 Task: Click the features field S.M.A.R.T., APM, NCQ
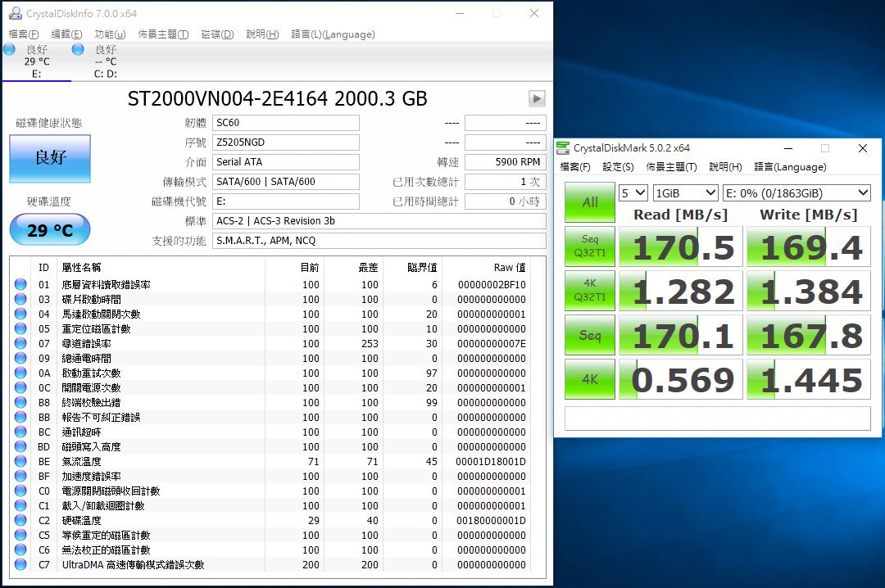379,241
